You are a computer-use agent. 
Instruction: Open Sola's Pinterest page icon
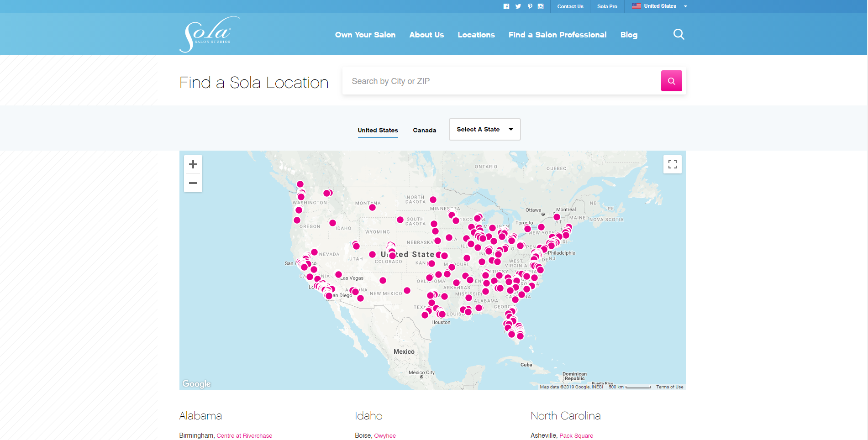point(530,6)
